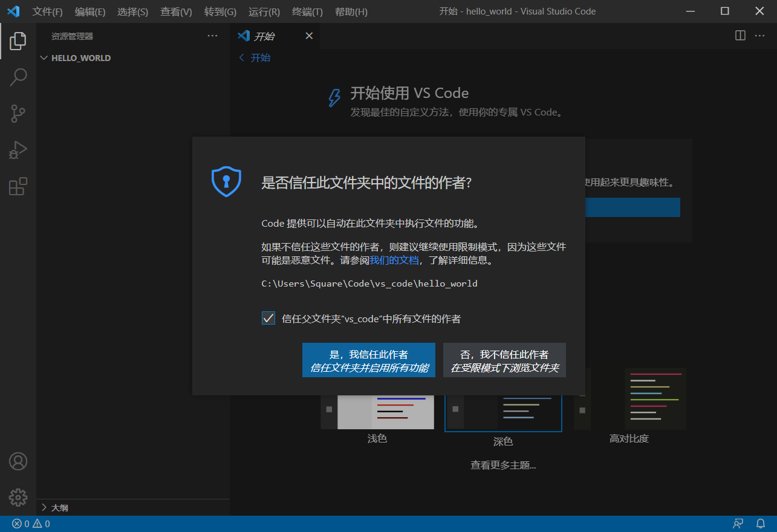Click the 资源管理器 panel title

coord(73,36)
